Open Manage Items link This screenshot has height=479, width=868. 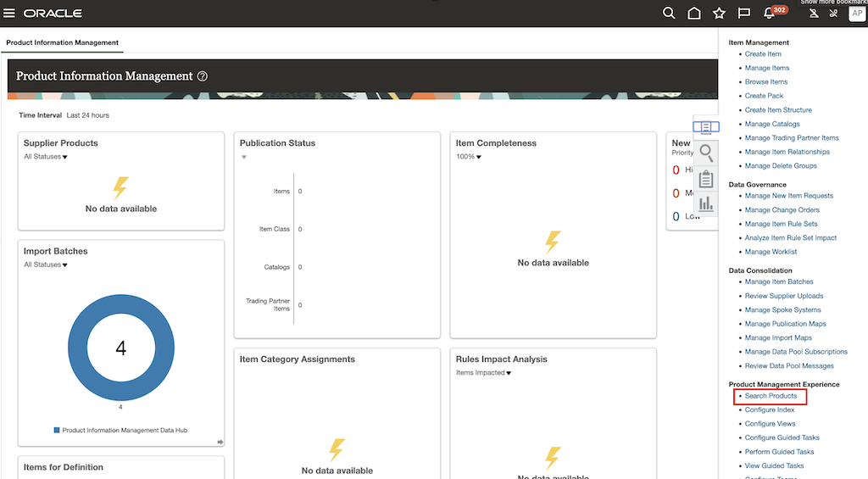[x=766, y=68]
